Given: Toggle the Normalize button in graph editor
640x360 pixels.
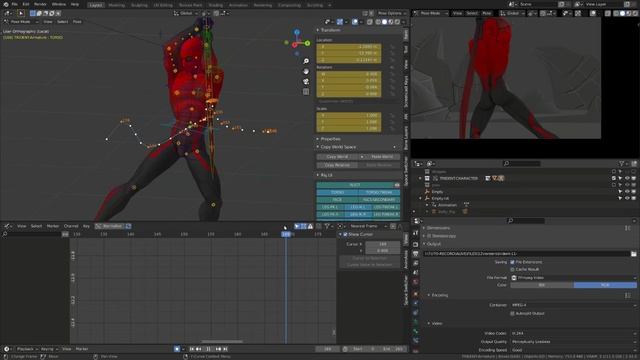Looking at the screenshot, I should coord(110,226).
